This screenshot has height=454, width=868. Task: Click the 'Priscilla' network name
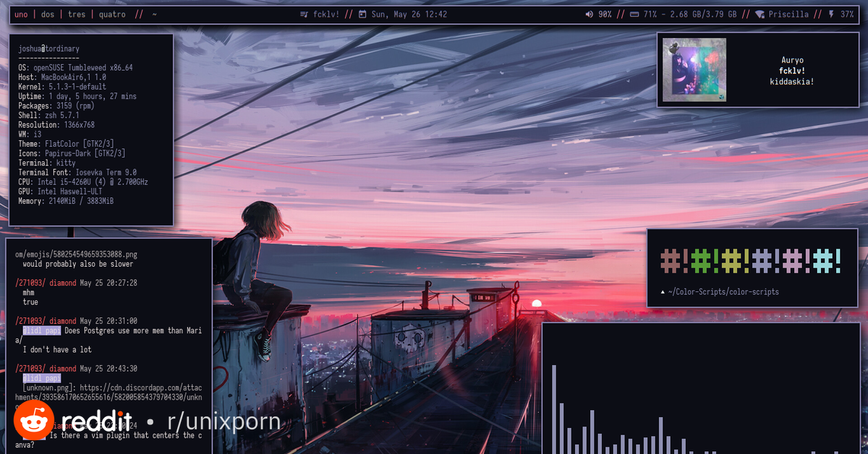788,14
